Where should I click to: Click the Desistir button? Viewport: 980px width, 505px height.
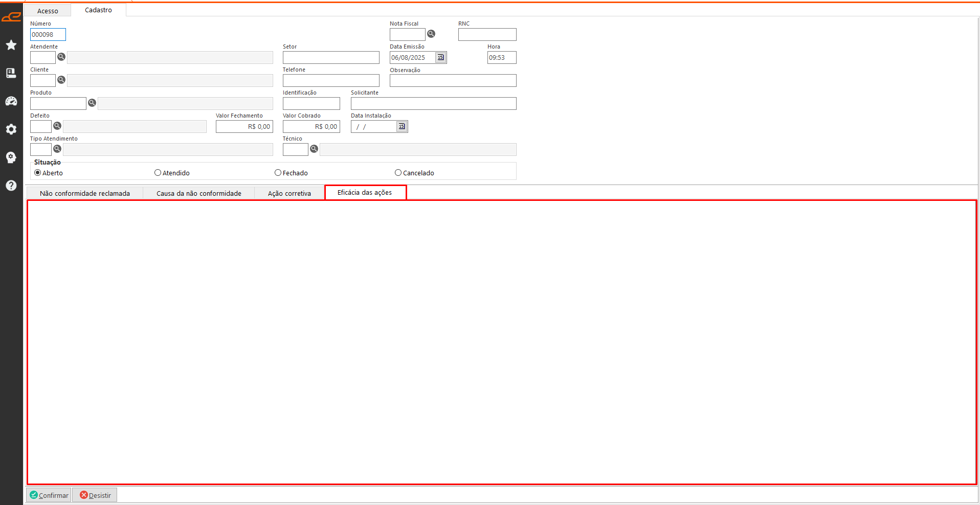95,495
